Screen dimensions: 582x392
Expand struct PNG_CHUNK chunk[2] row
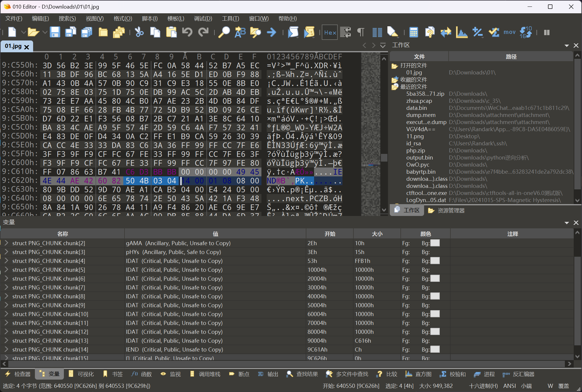[x=6, y=243]
